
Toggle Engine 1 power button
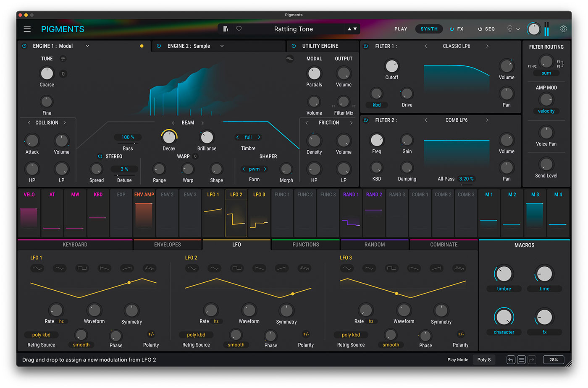click(24, 46)
